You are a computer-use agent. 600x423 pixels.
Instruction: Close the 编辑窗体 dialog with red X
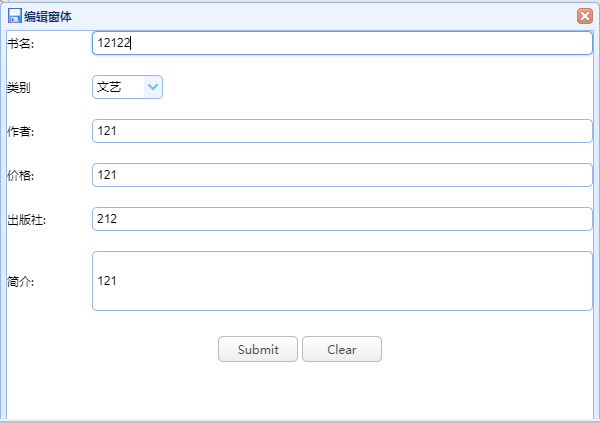pyautogui.click(x=585, y=16)
